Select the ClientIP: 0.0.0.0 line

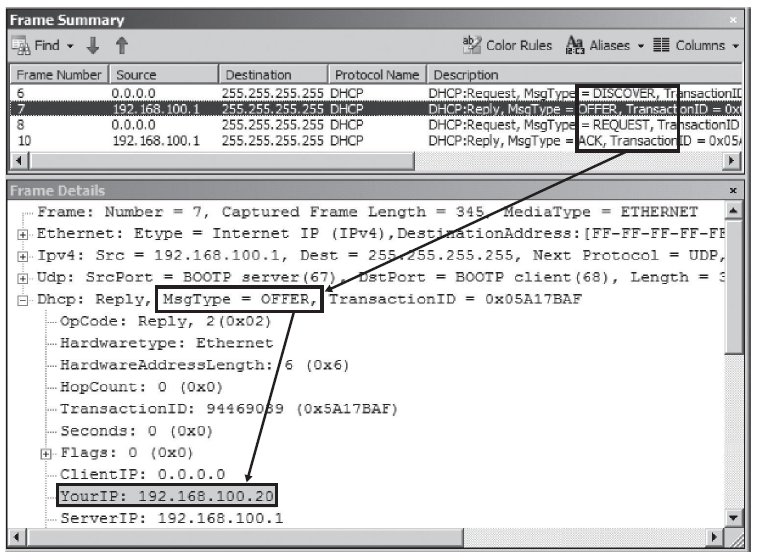point(143,474)
